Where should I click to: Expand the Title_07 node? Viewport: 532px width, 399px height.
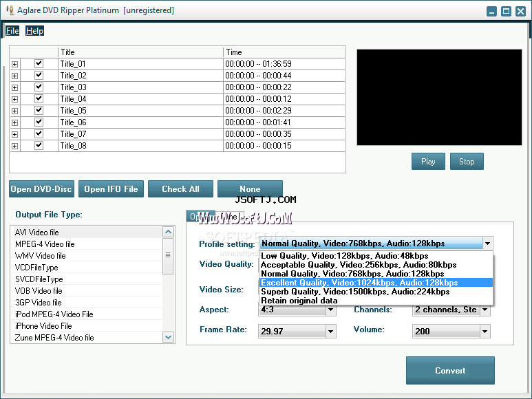(x=14, y=134)
